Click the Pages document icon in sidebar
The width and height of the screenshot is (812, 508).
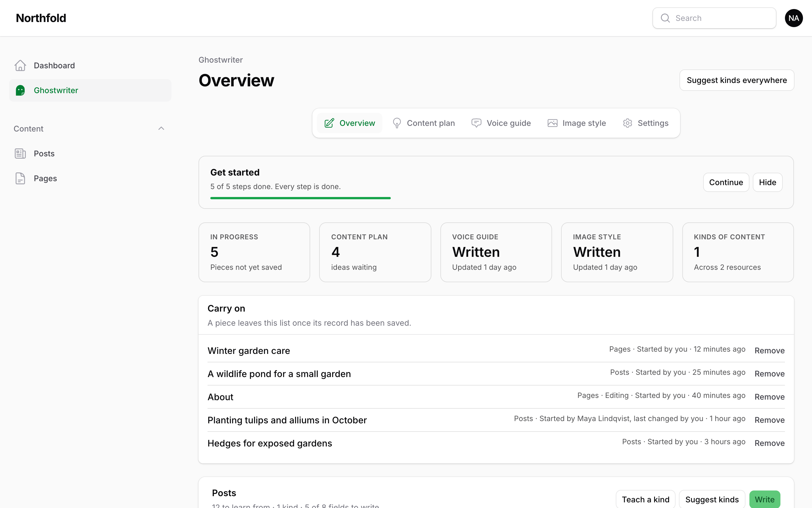(20, 178)
